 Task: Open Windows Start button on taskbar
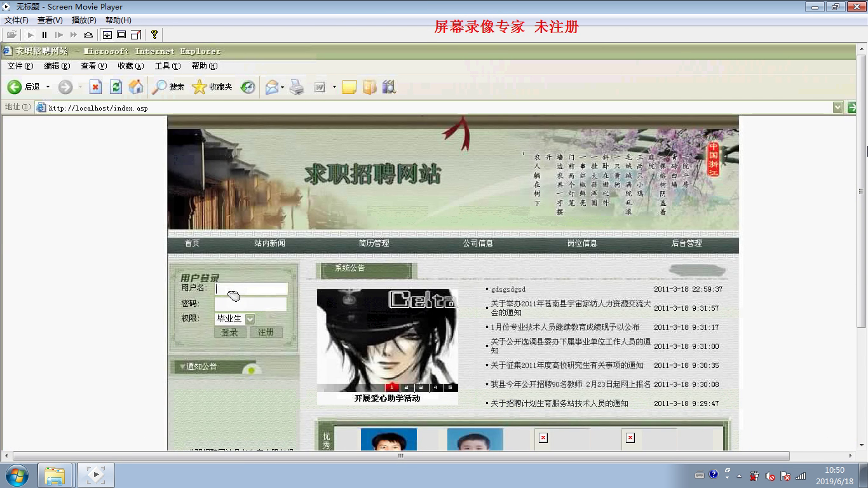point(17,475)
